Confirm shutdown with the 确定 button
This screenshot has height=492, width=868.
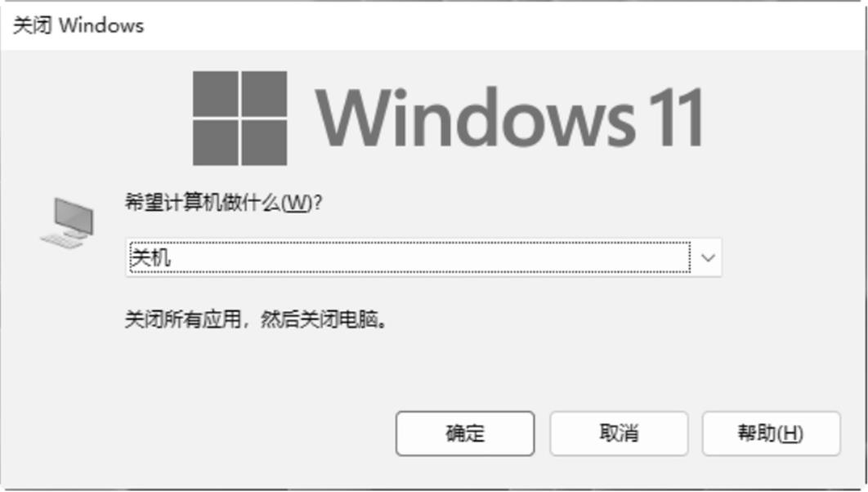pos(465,433)
